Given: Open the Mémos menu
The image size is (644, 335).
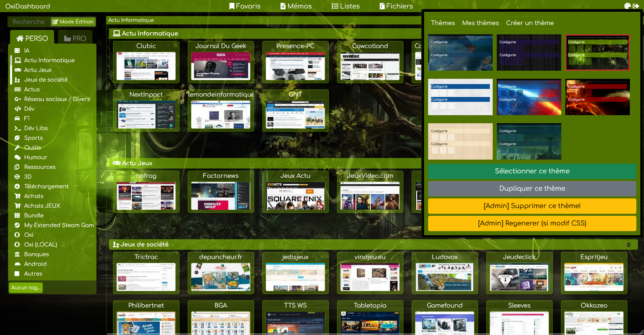Looking at the screenshot, I should (x=296, y=6).
